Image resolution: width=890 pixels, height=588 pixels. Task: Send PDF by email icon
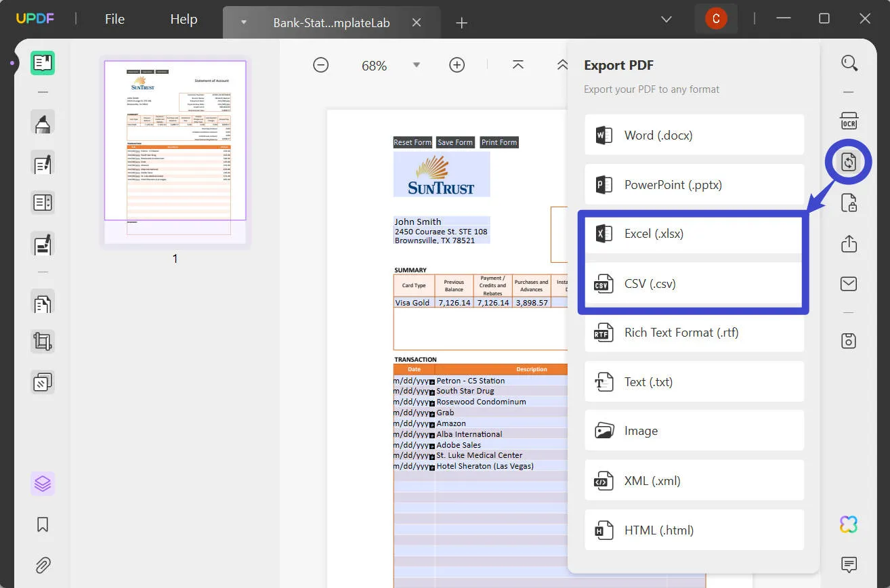point(849,284)
